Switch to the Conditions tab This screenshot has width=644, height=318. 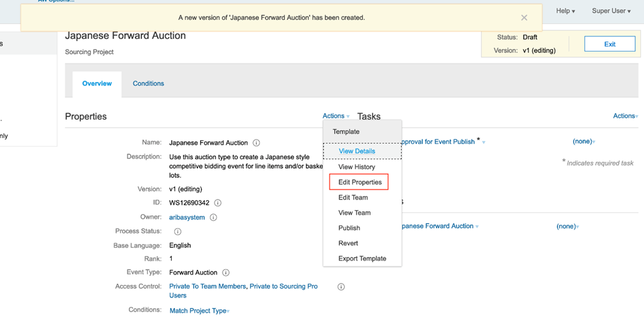click(x=148, y=84)
